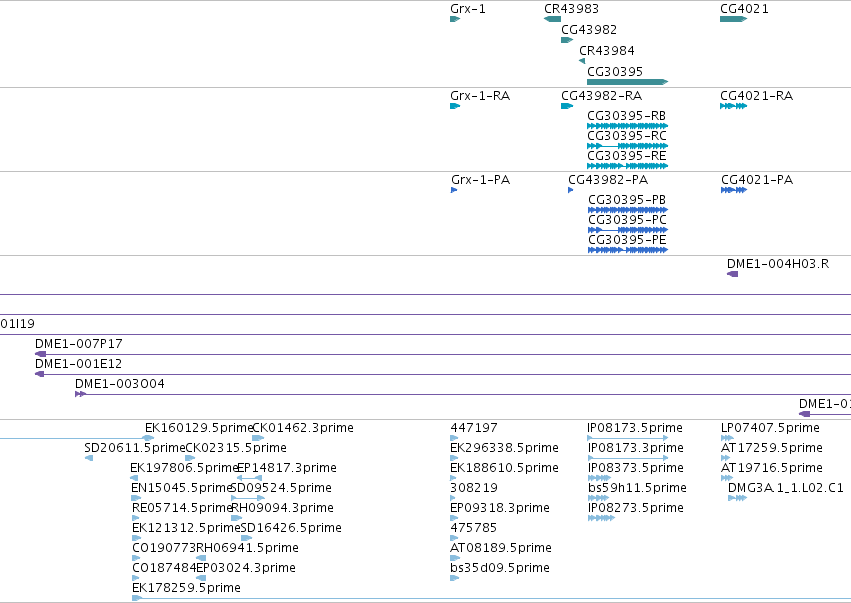Click LP07407.5prime EST label
This screenshot has width=851, height=603.
click(770, 428)
